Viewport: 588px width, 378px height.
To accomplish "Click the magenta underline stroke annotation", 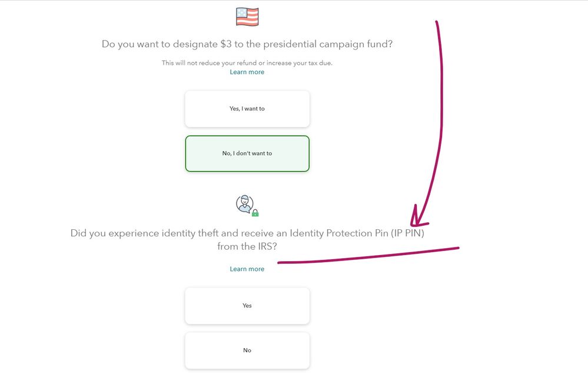I will tap(368, 256).
